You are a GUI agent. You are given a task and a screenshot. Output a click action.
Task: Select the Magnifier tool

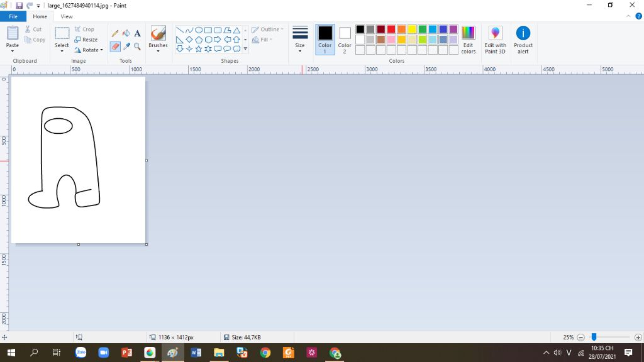137,47
